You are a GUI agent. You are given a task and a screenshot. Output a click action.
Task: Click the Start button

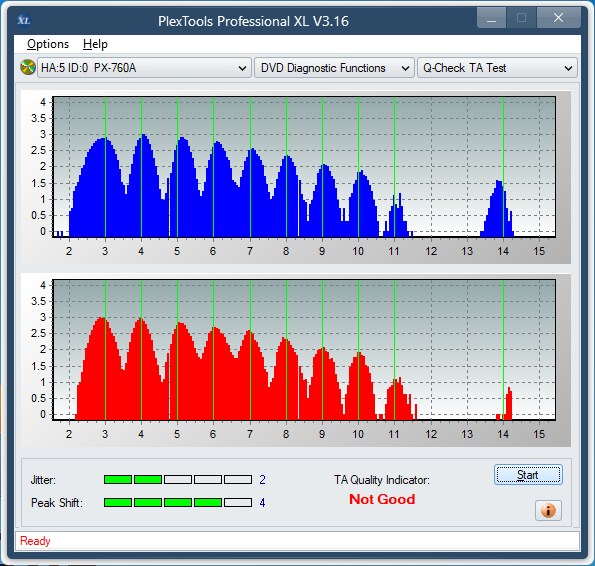click(x=528, y=475)
